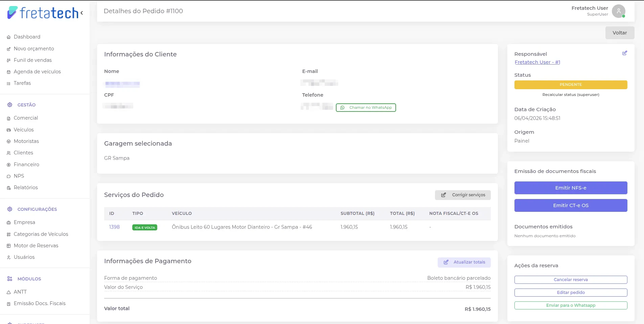Click the Motor de Reservas icon
The width and height of the screenshot is (644, 324).
coord(9,246)
